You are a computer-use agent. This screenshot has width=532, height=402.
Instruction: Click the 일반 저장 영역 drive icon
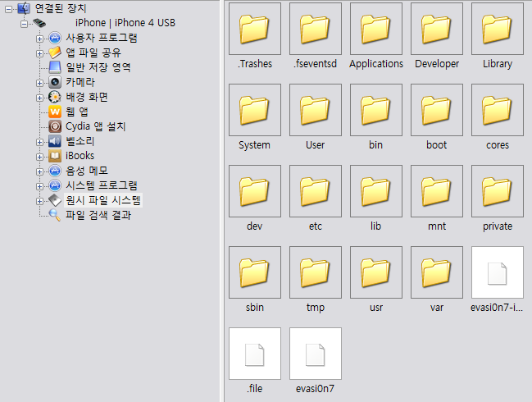tap(55, 67)
